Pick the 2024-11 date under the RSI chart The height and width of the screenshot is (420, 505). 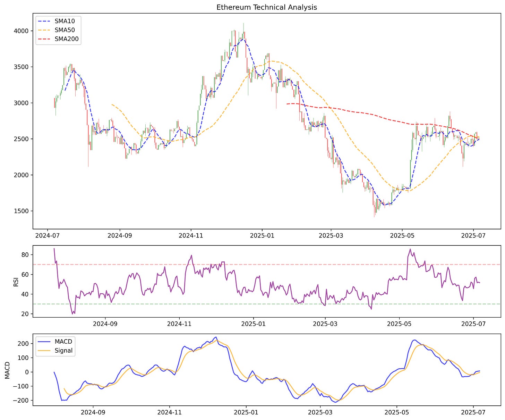click(179, 324)
